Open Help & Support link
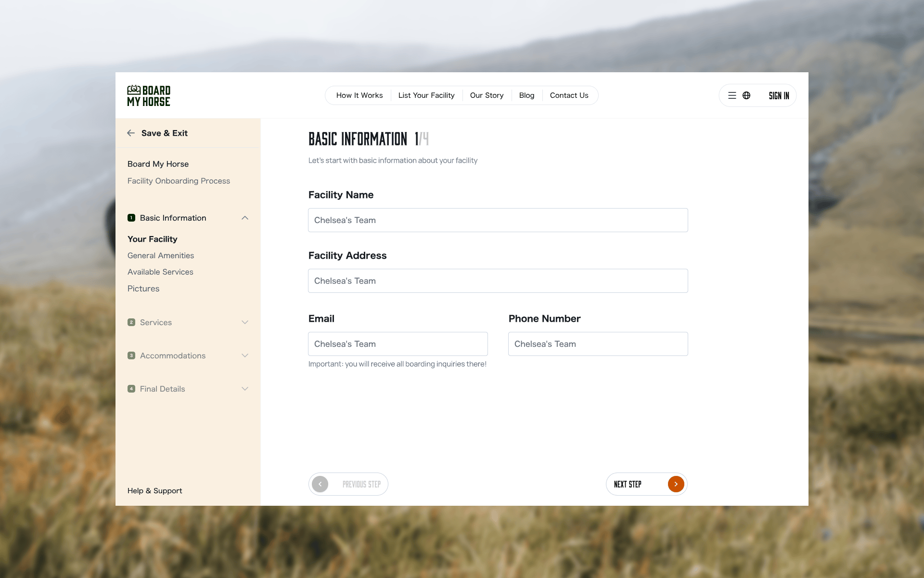Viewport: 924px width, 578px height. [154, 490]
